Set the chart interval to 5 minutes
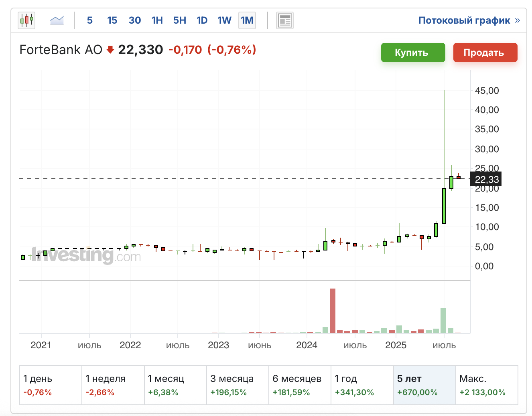 [89, 20]
